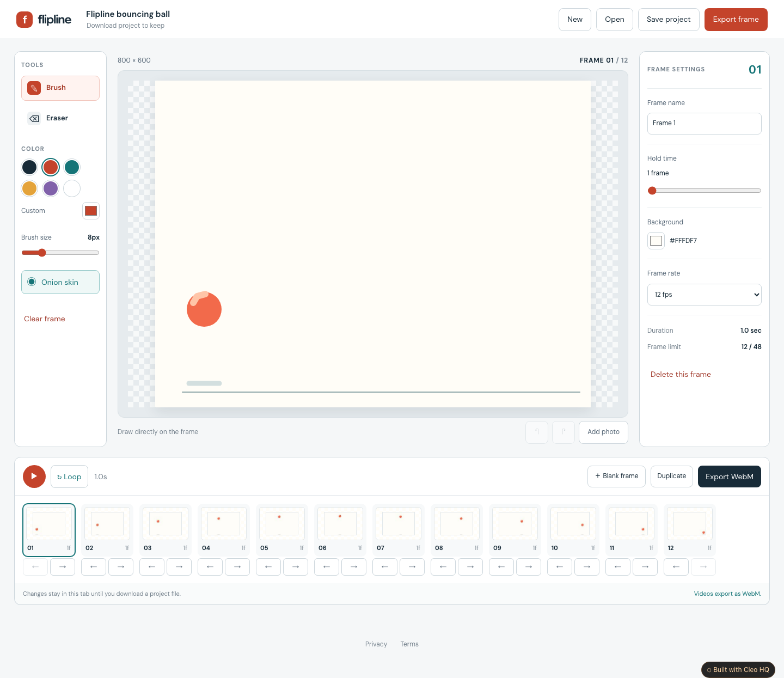Open the Frame rate dropdown
The image size is (784, 678).
[x=705, y=295]
